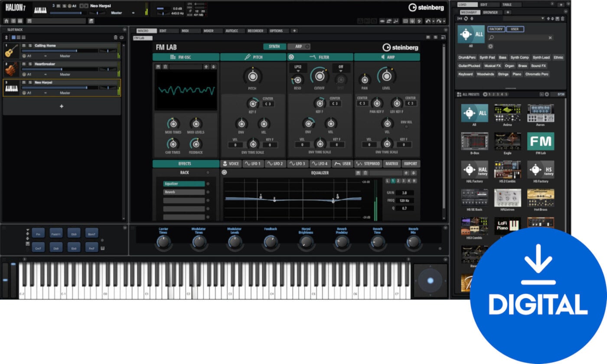Click the trash icon in the Slot Rack toolbar

point(115,38)
